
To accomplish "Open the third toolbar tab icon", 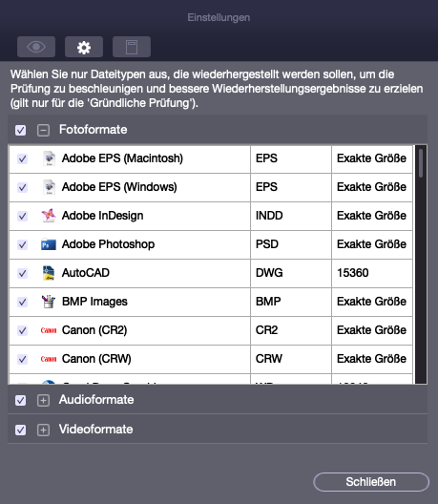I will tap(132, 47).
